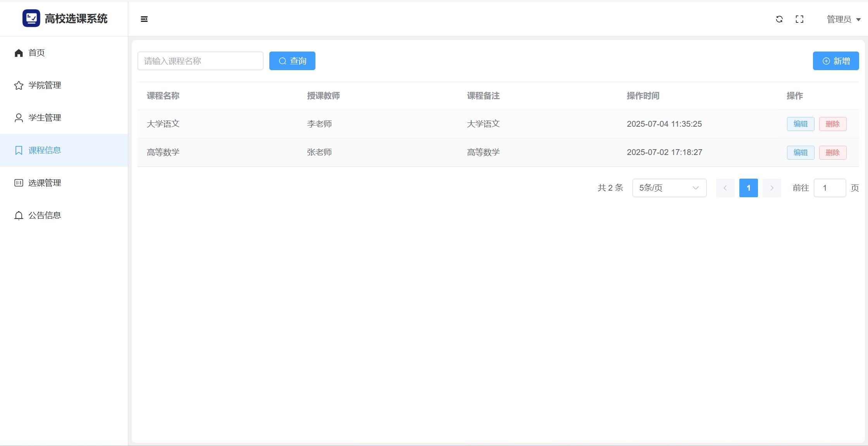The width and height of the screenshot is (868, 446).
Task: Click the bookmark icon for 课程信息
Action: tap(19, 150)
